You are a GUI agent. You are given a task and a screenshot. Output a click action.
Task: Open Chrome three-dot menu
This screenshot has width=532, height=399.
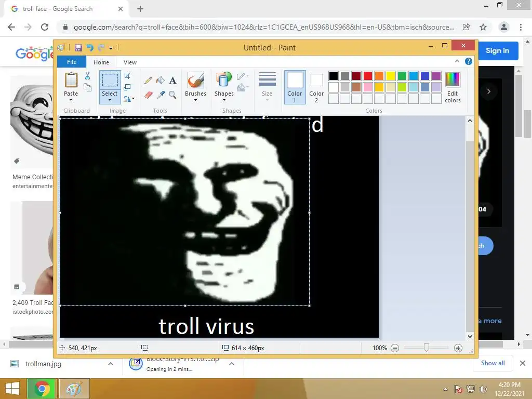tap(521, 27)
